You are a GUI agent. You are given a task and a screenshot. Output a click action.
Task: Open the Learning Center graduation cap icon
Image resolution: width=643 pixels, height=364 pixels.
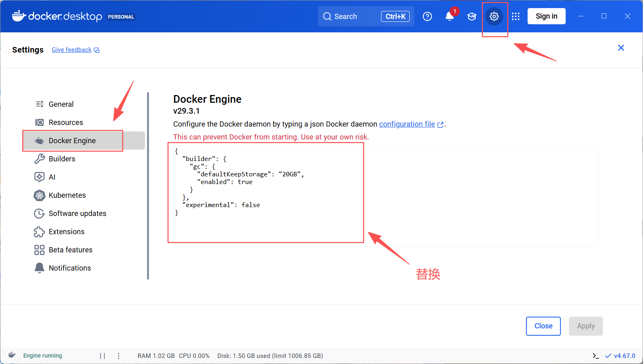(x=472, y=16)
